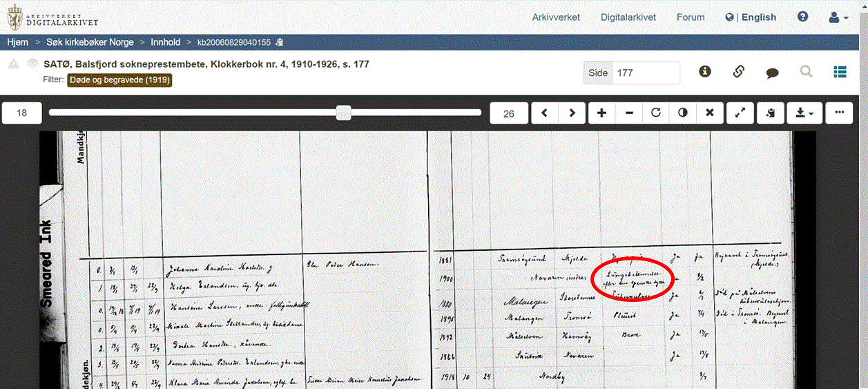Zoom out with the minus icon
This screenshot has width=868, height=389.
628,113
